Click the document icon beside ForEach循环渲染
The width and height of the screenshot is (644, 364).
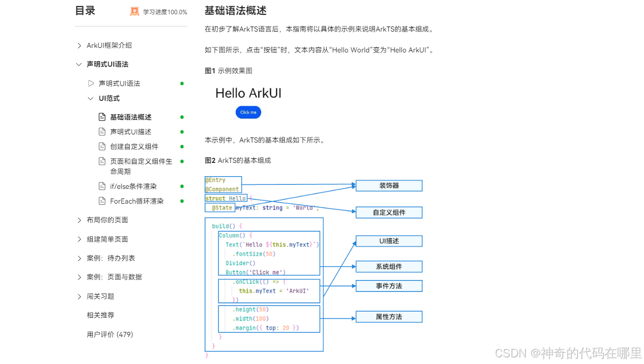tap(102, 201)
